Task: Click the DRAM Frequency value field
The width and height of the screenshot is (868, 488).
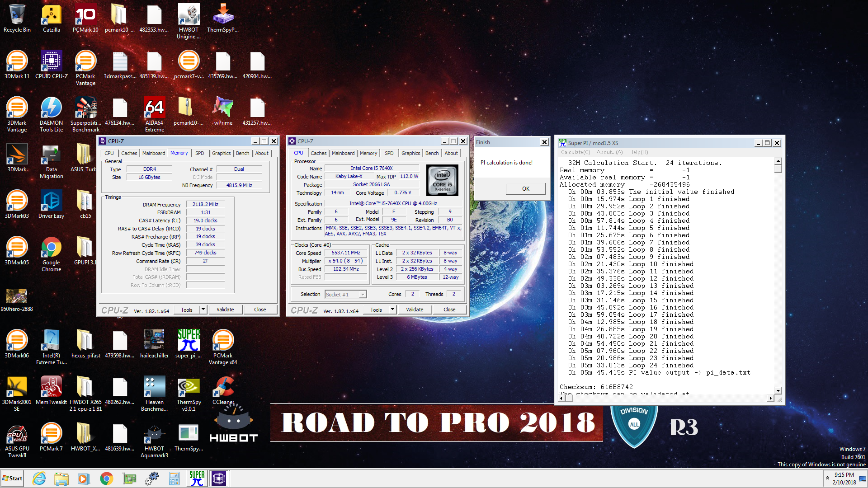Action: point(205,205)
